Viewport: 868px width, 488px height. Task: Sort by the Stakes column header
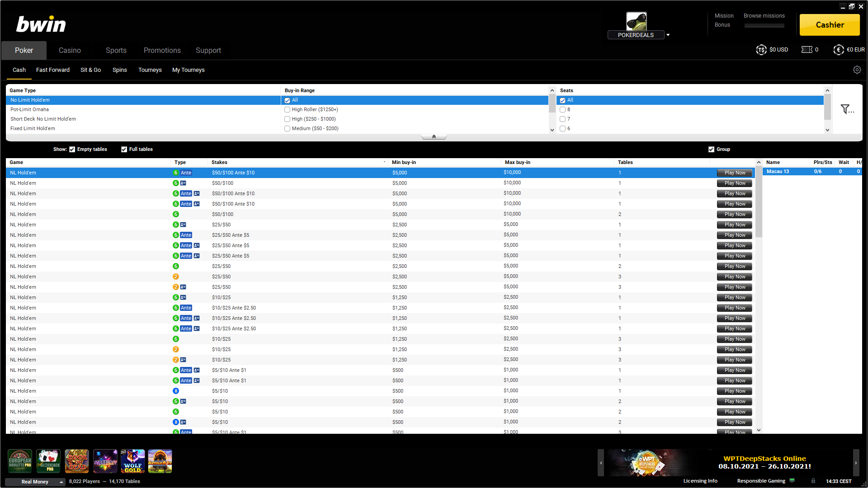click(298, 162)
